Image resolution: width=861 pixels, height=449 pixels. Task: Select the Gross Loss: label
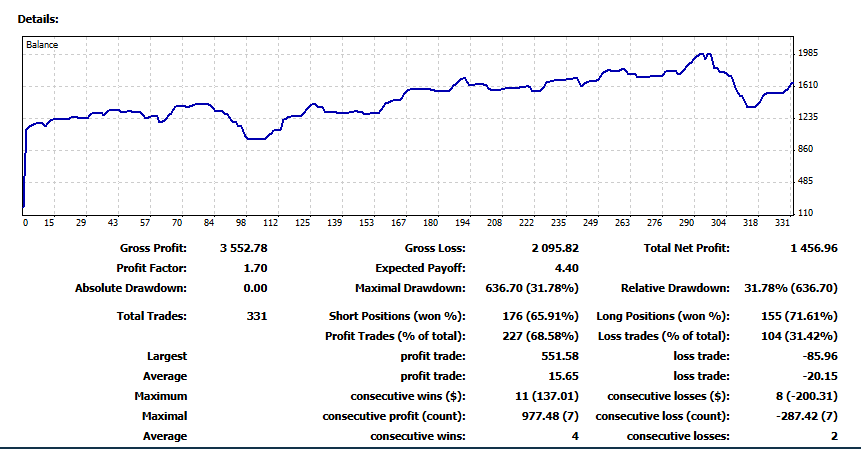pos(435,248)
